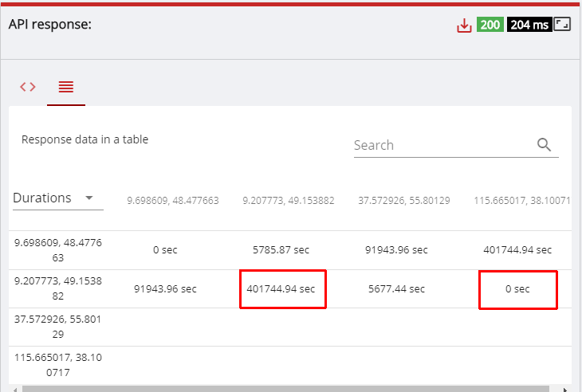
Task: Click column header starting 115.665017, 38.10071
Action: tap(522, 201)
